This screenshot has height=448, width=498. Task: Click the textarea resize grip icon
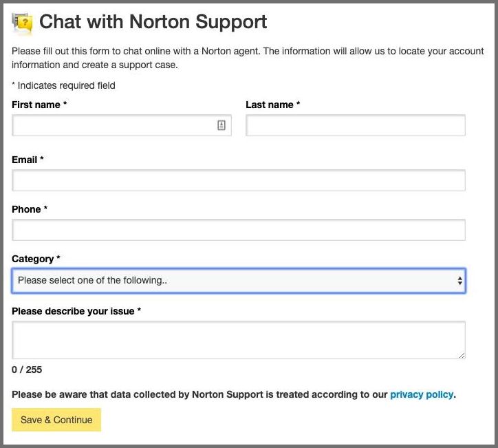(x=462, y=355)
